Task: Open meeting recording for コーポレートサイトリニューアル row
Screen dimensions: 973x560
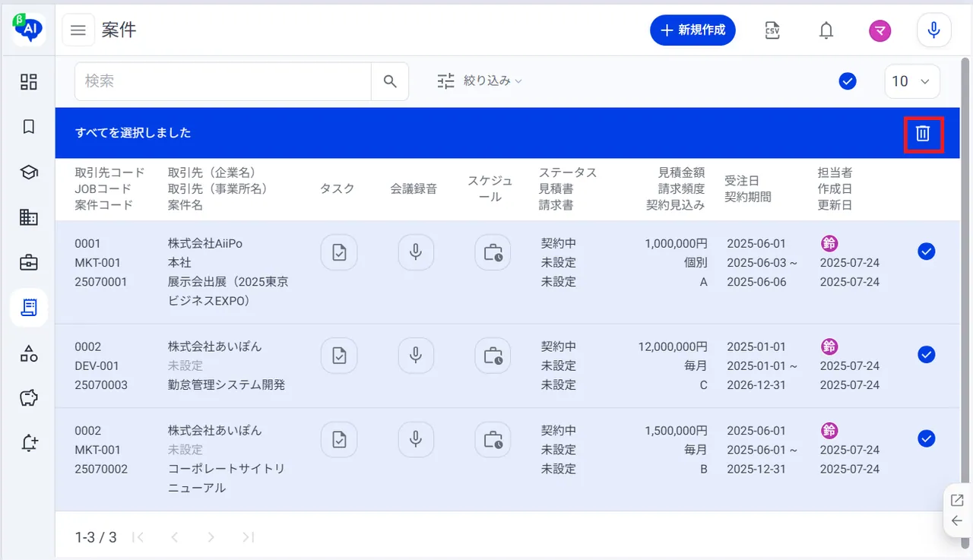Action: (x=416, y=439)
